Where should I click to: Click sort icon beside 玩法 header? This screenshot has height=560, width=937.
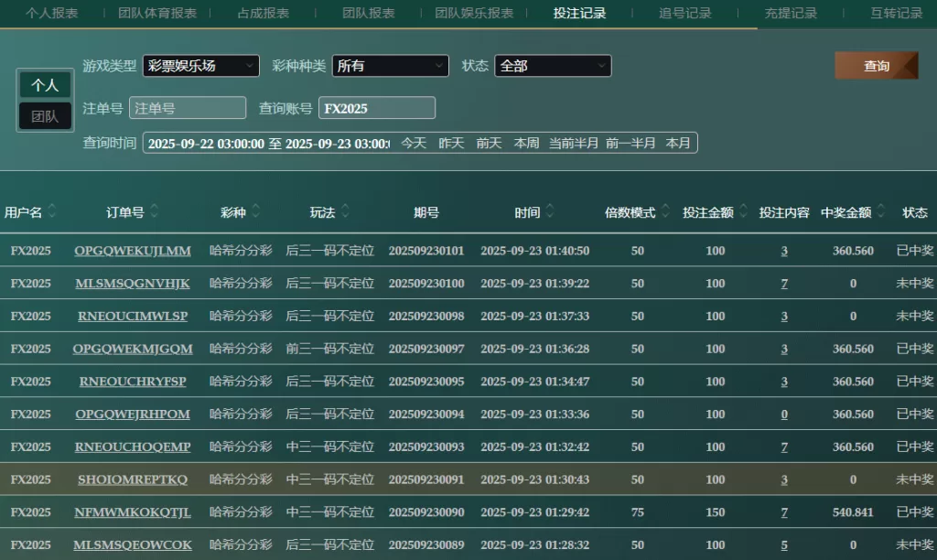point(345,212)
